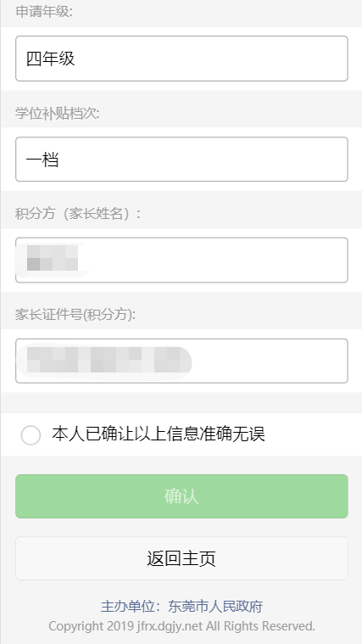Click the 申请年级 label
The height and width of the screenshot is (644, 362).
point(43,12)
